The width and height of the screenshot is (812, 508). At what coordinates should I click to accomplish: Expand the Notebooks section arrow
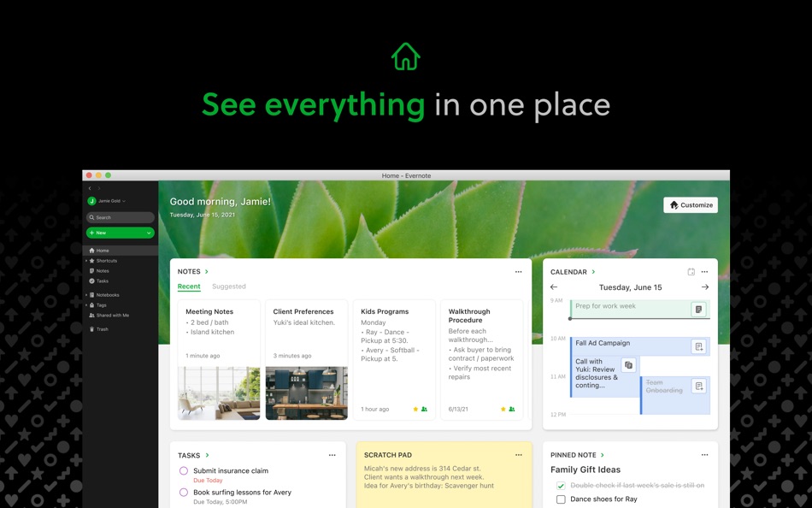(86, 295)
